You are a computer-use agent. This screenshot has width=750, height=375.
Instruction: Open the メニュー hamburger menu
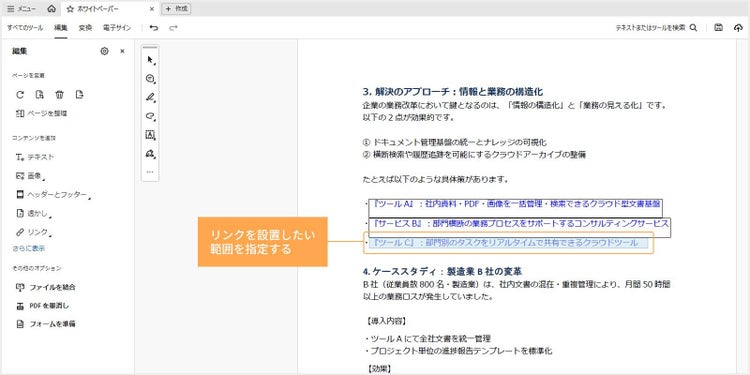tap(21, 9)
